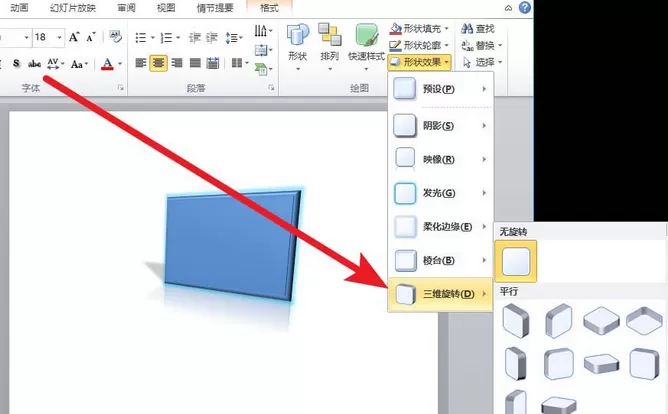Open character spacing AV dropdown
Viewport: 668px width, 414px height.
coord(55,63)
